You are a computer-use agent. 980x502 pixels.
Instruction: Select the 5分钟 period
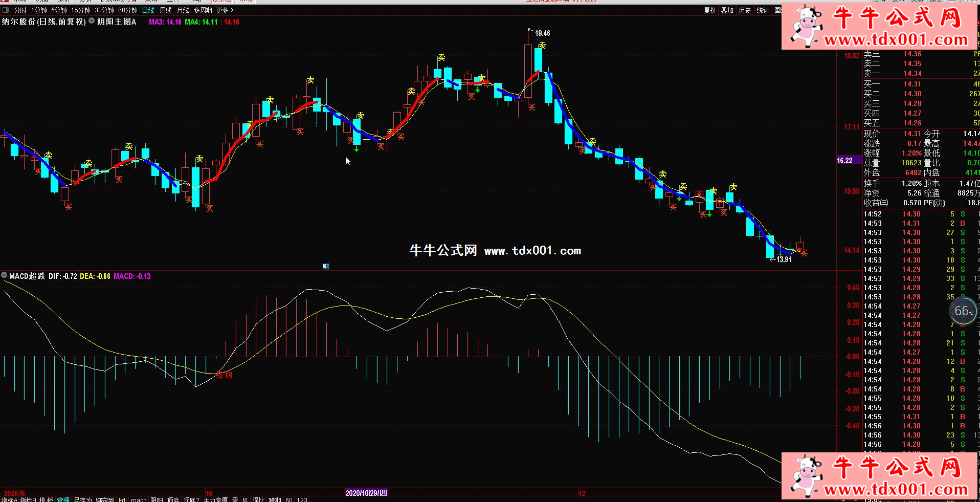59,10
